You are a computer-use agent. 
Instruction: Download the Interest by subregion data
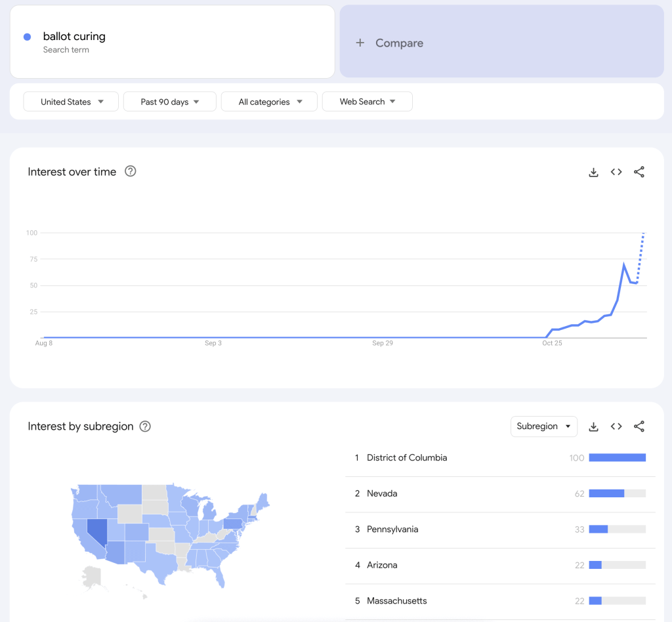point(593,426)
